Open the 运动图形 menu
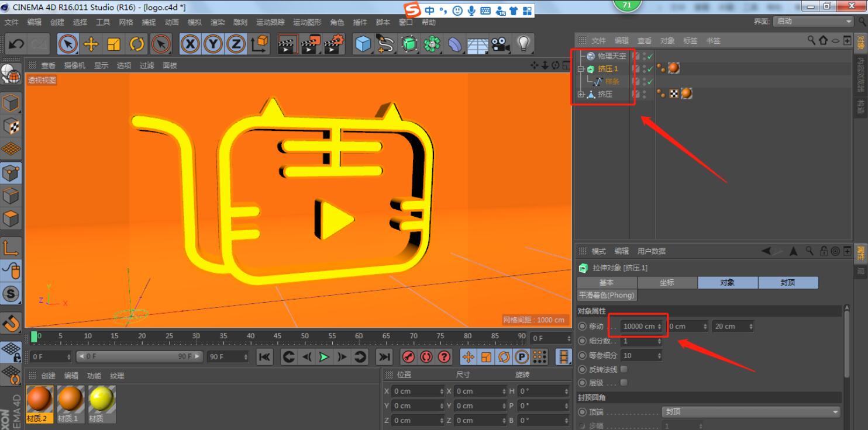 307,22
